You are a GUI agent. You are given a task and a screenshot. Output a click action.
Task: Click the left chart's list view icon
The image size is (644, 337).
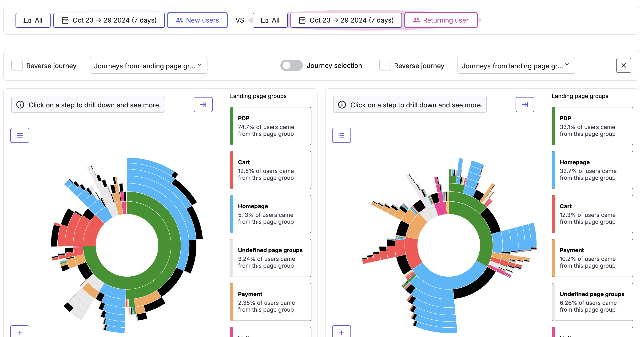click(20, 135)
